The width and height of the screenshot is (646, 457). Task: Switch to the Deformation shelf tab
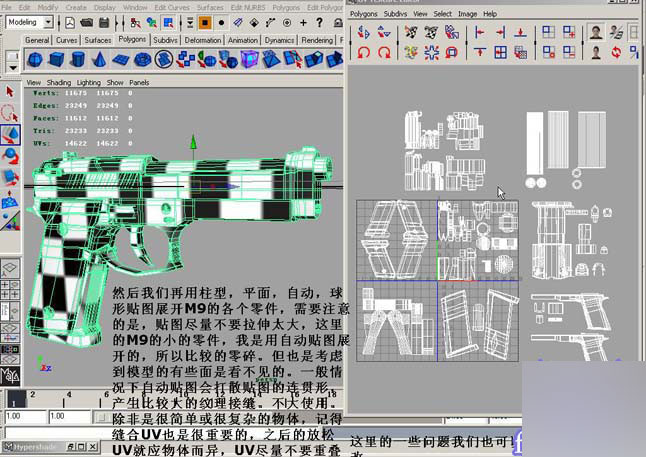(x=202, y=40)
